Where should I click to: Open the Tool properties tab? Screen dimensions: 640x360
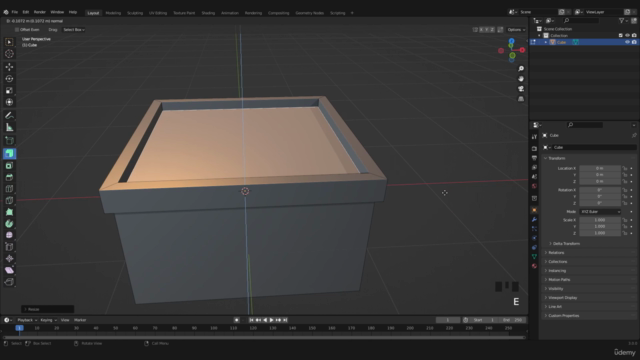click(534, 137)
